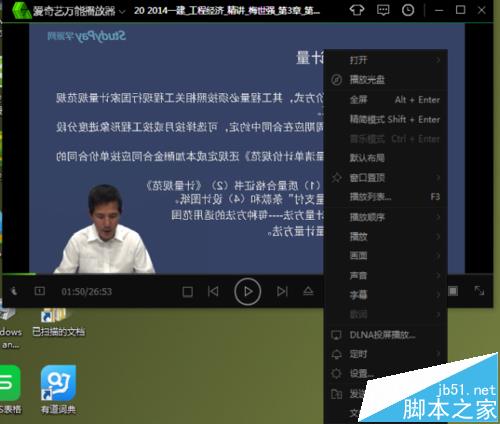Click the bell icon beside 定时

(x=336, y=354)
